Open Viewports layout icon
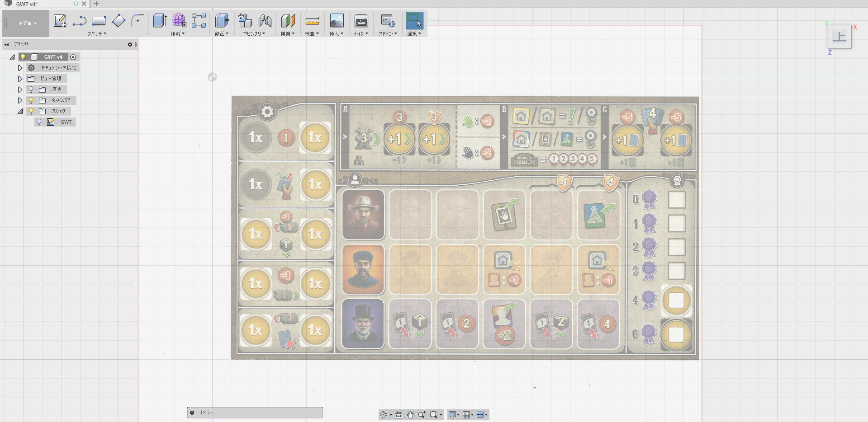Image resolution: width=868 pixels, height=422 pixels. 480,415
